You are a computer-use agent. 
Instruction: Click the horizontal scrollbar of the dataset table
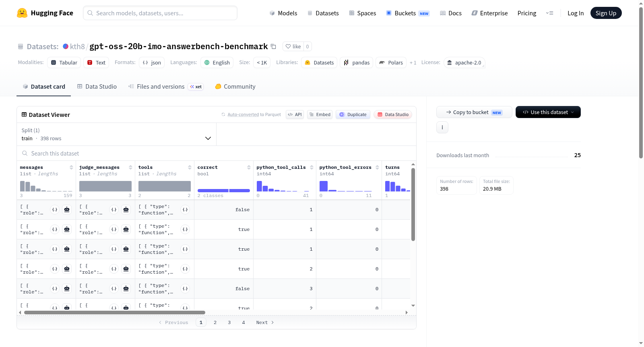click(x=115, y=312)
